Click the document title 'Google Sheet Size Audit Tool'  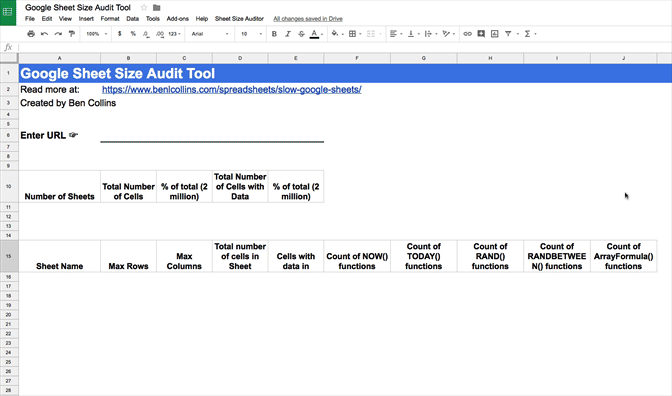(78, 7)
